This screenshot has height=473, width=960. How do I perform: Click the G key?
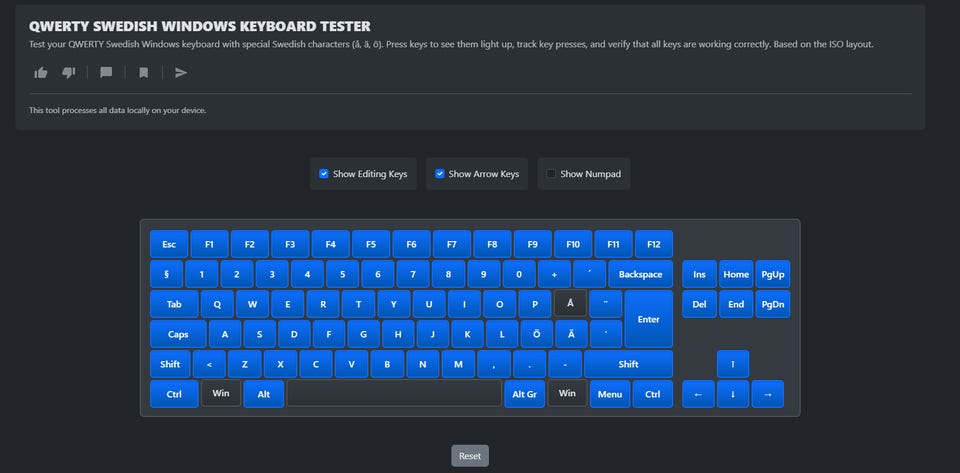(x=364, y=334)
